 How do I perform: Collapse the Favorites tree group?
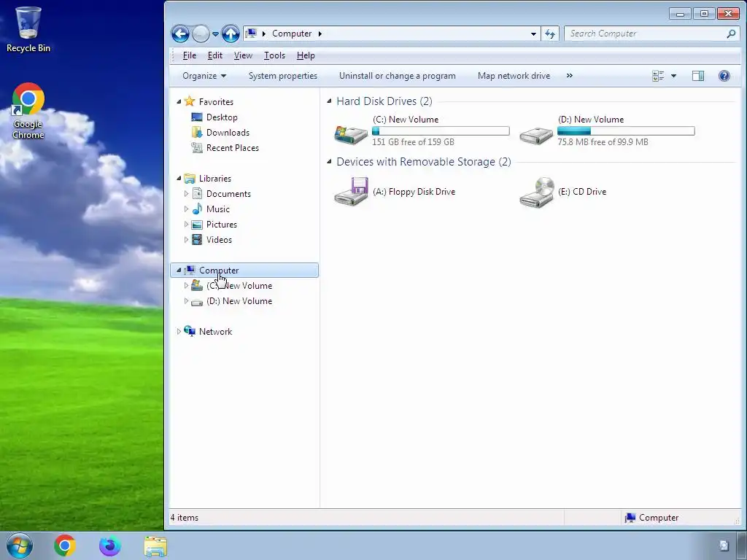pos(179,101)
